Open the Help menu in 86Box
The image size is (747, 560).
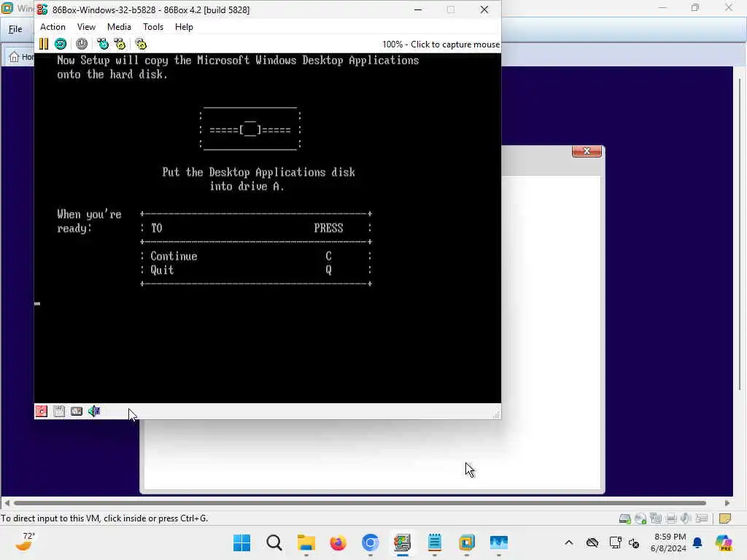(x=184, y=27)
